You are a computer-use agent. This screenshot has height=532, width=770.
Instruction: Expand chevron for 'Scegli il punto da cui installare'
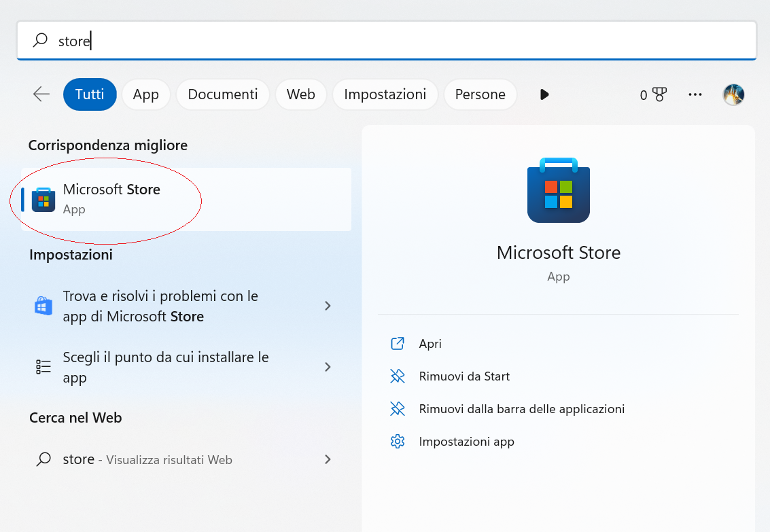[x=328, y=367]
